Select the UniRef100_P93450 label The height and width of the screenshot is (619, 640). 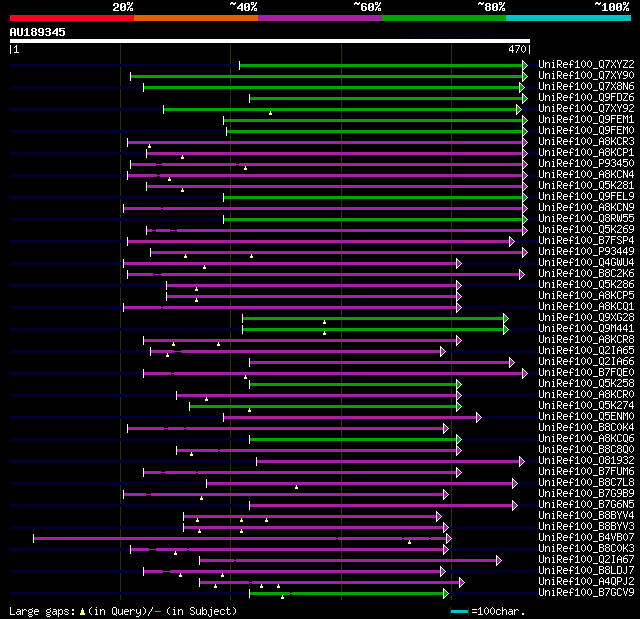pyautogui.click(x=586, y=164)
